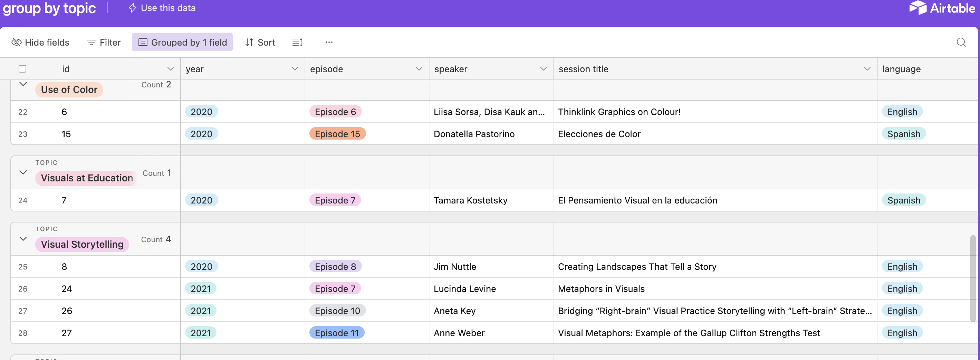Open the Filter options

104,42
